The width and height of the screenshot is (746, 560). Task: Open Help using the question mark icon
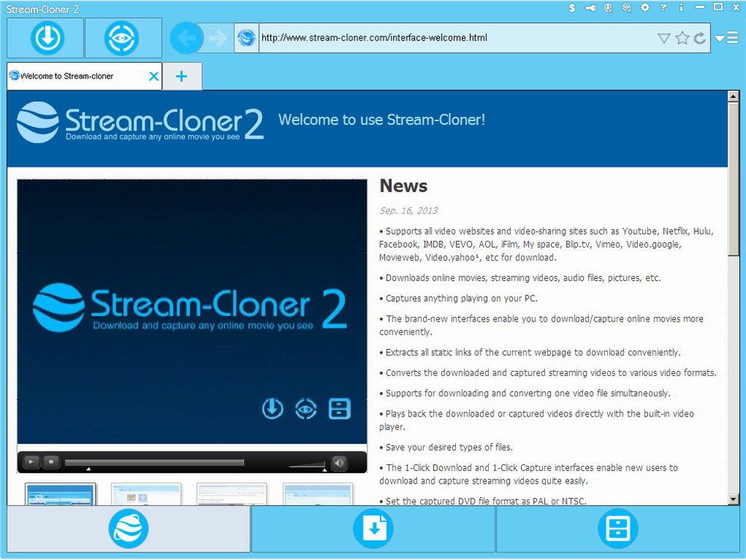point(663,7)
